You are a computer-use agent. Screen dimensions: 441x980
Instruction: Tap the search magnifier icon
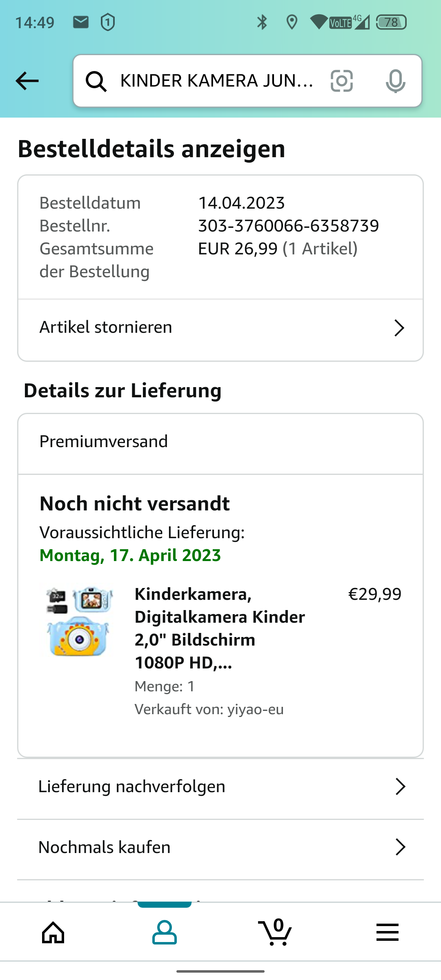[x=96, y=81]
